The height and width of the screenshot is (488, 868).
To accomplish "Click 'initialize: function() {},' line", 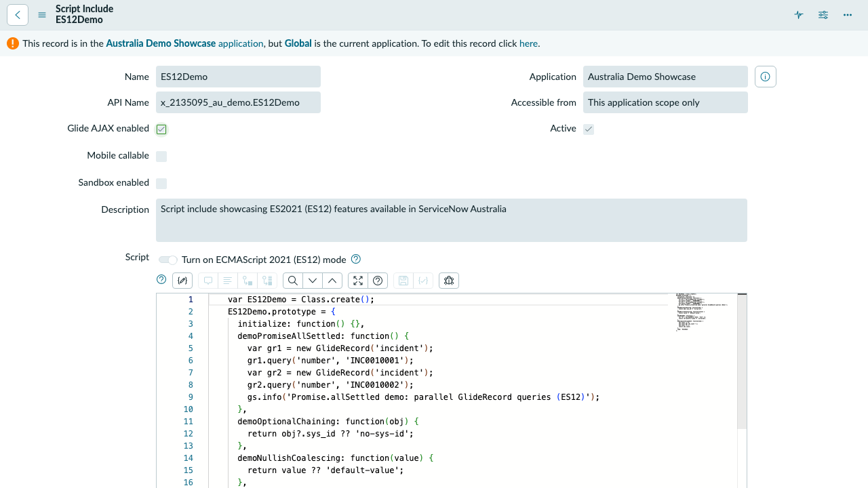I will [301, 324].
